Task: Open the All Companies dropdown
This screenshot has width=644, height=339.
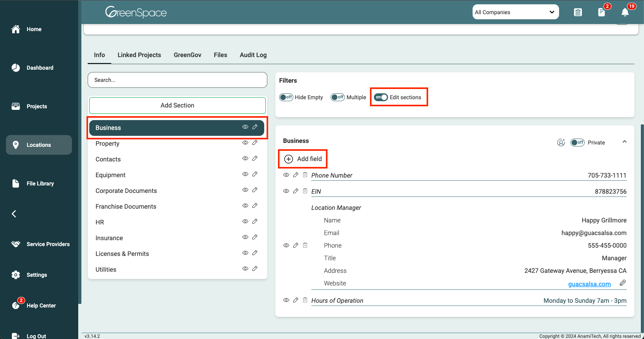Action: (515, 12)
